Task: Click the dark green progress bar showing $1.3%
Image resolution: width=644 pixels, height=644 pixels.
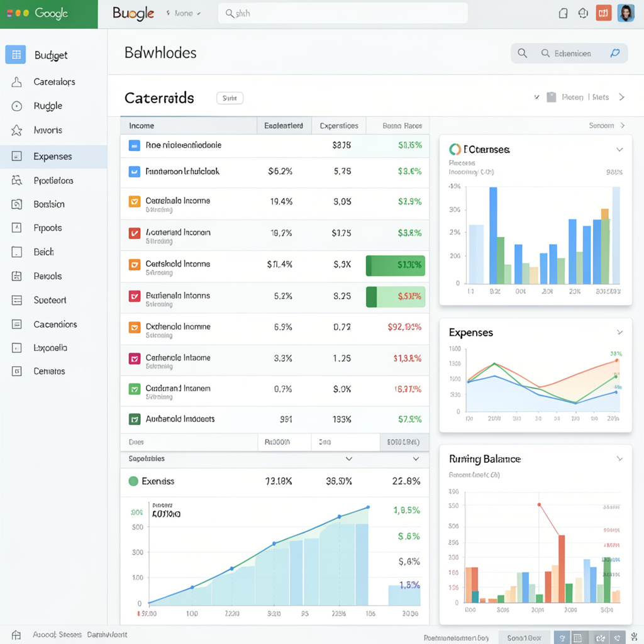Action: [395, 265]
